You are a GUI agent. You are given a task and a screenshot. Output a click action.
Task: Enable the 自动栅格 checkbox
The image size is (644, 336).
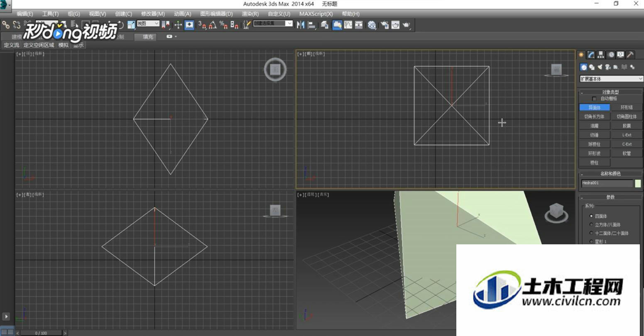[594, 99]
